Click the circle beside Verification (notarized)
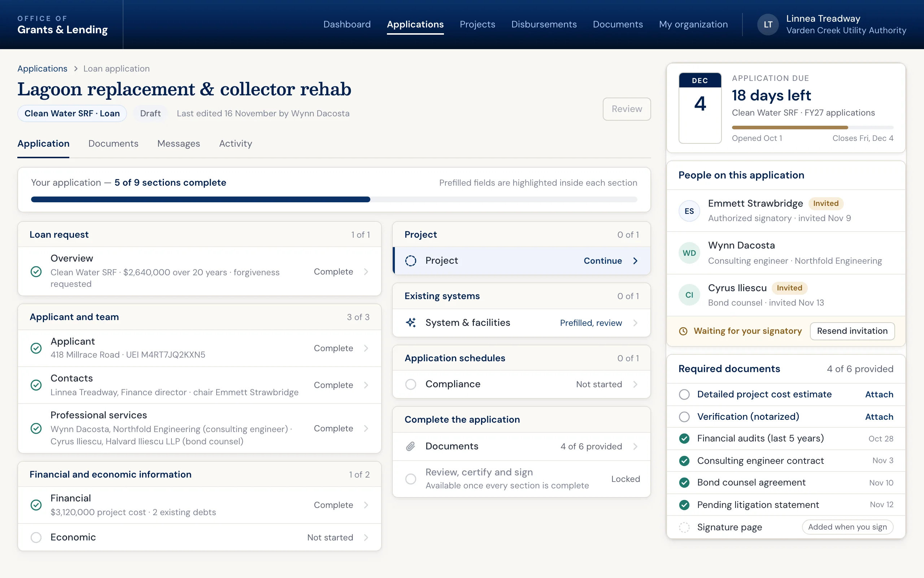This screenshot has height=578, width=924. click(684, 417)
